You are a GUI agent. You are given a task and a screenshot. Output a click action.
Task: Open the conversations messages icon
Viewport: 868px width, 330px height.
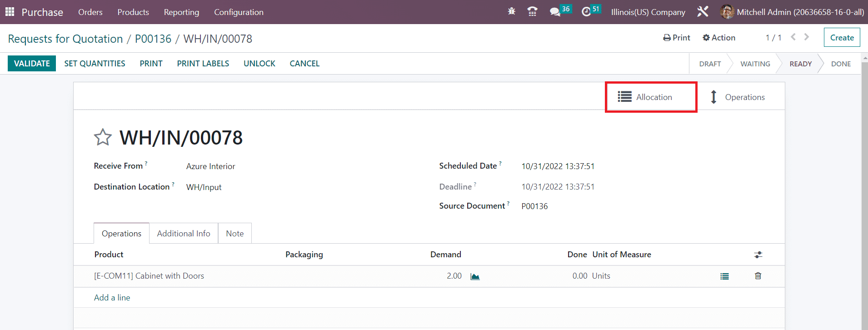click(555, 12)
